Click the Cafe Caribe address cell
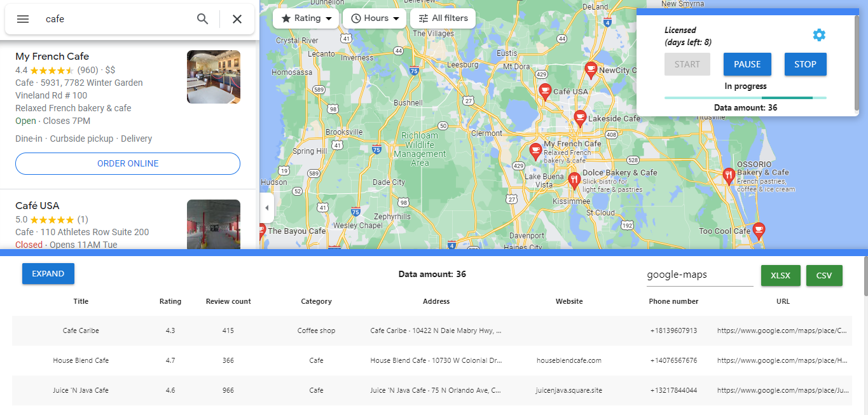The height and width of the screenshot is (415, 868). click(436, 330)
